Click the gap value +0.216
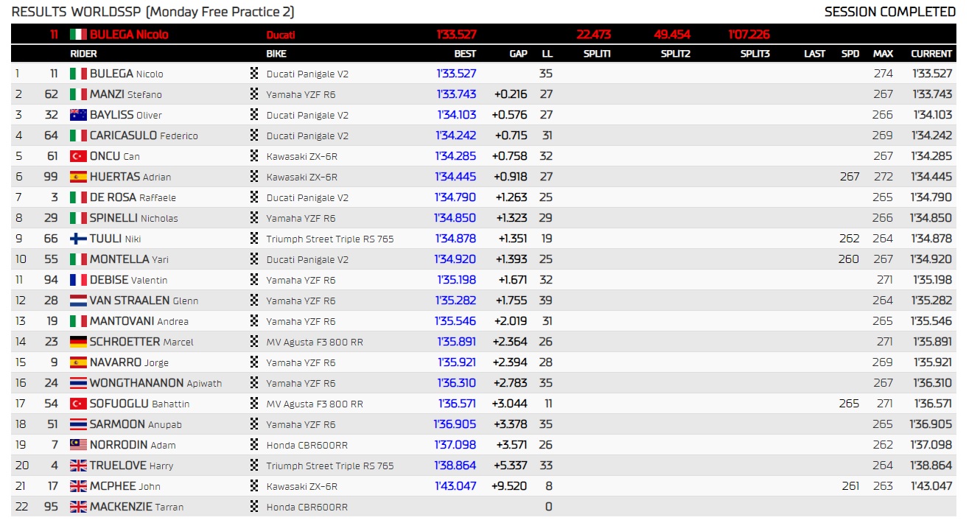 click(x=511, y=94)
